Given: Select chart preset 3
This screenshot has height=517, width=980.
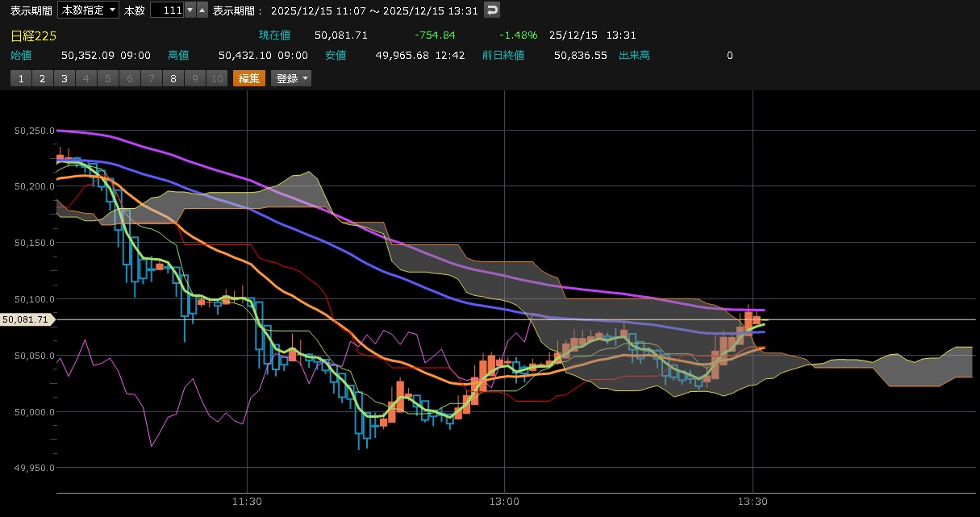Looking at the screenshot, I should [x=64, y=78].
